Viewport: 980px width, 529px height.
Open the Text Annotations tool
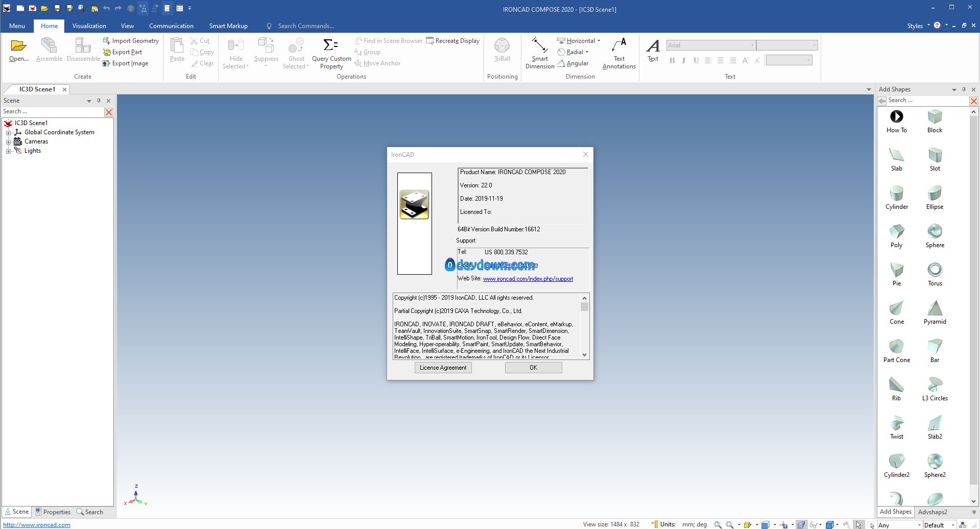point(619,53)
